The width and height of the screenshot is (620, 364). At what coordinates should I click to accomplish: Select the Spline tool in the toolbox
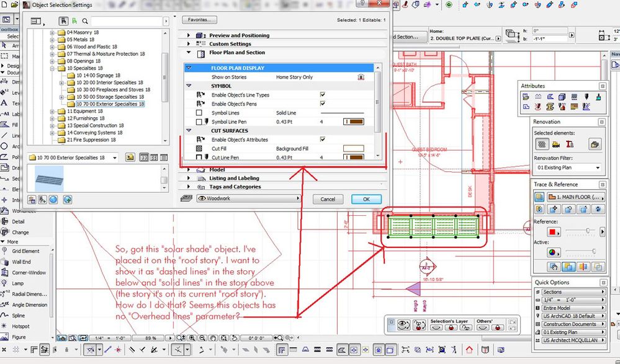[x=20, y=315]
